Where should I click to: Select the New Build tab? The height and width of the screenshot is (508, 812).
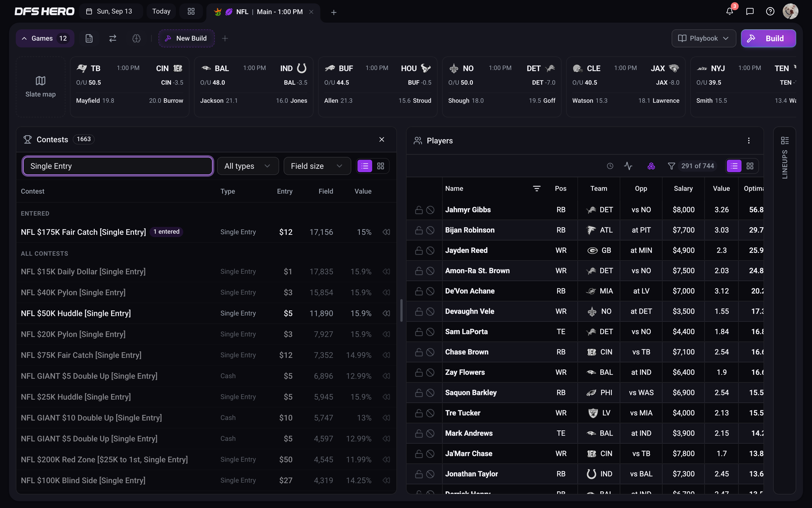[186, 38]
